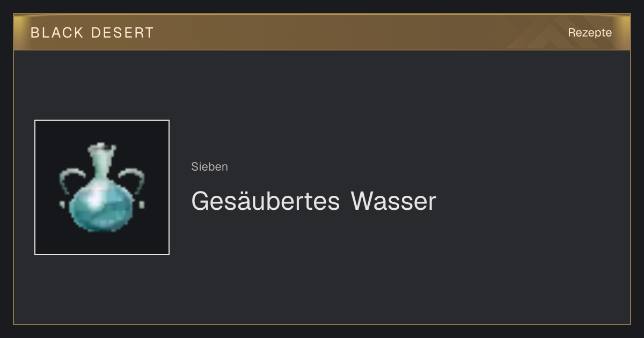Select the white-bordered item thumbnail frame
The height and width of the screenshot is (338, 644).
(102, 187)
